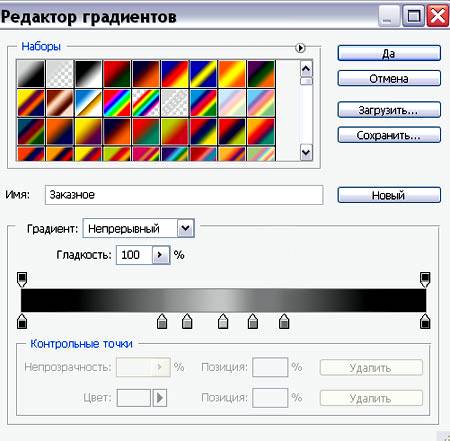Select the rightmost black color stop
Viewport: 450px width, 441px height.
coord(425,321)
